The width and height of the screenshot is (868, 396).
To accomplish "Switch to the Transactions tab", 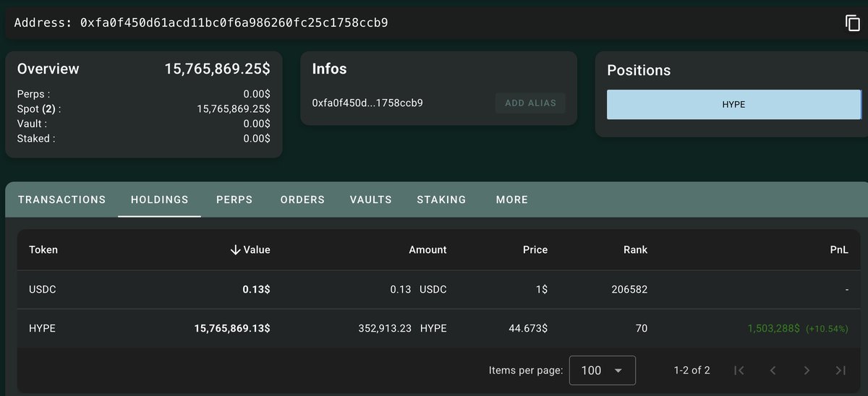I will [62, 199].
